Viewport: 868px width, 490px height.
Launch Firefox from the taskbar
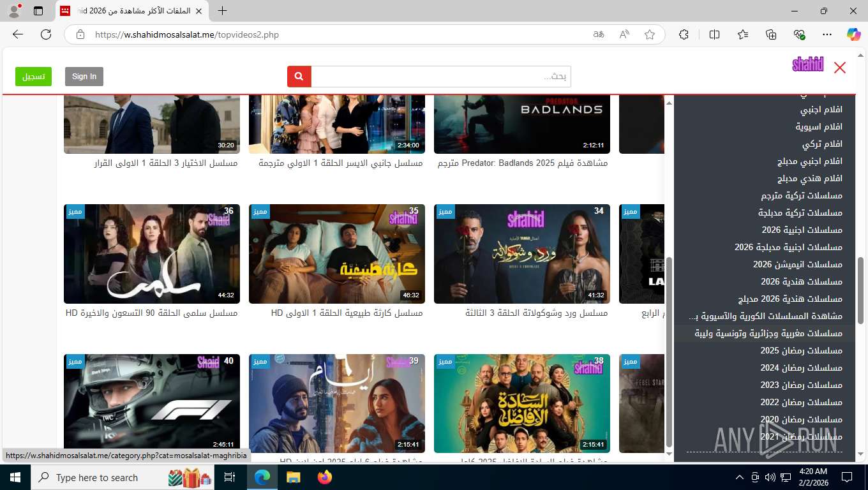coord(325,477)
